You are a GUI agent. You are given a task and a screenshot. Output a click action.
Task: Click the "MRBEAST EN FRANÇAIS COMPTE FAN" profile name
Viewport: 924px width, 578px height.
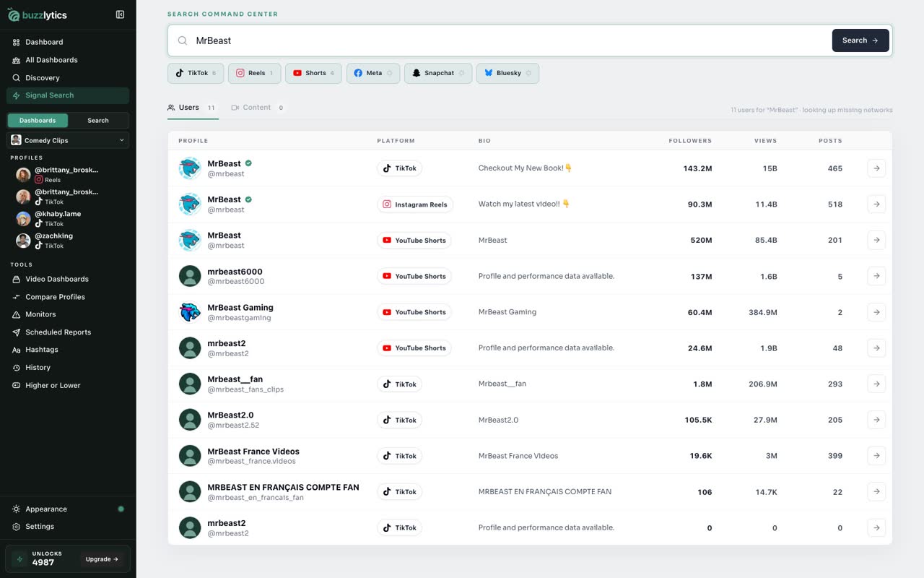[x=283, y=487]
